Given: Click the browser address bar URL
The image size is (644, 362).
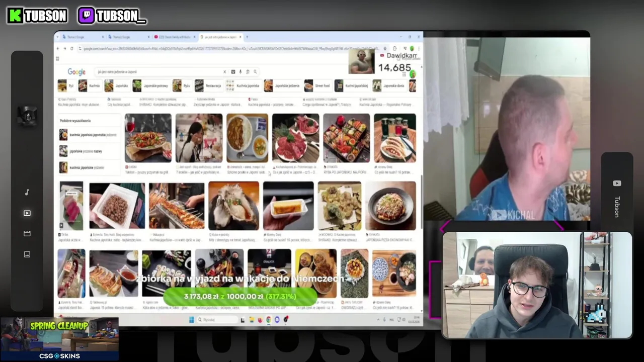Looking at the screenshot, I should tap(229, 49).
